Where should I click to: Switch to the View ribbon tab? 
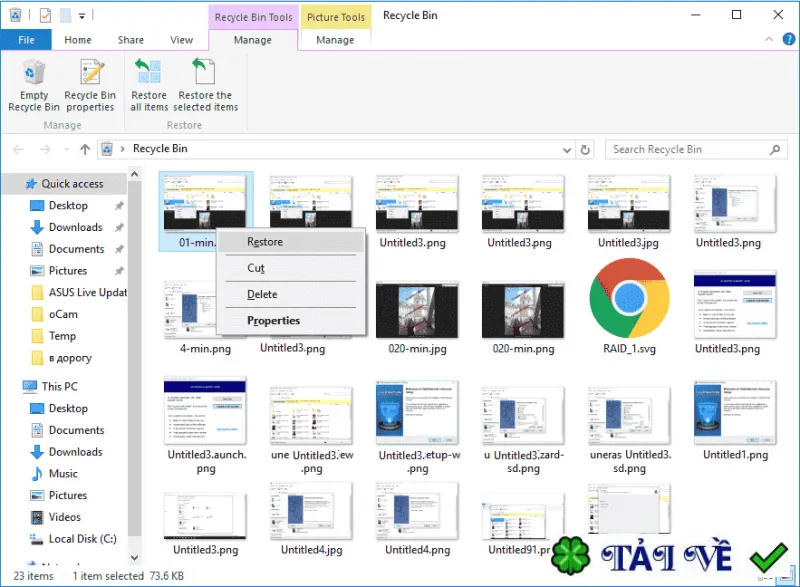pyautogui.click(x=181, y=40)
